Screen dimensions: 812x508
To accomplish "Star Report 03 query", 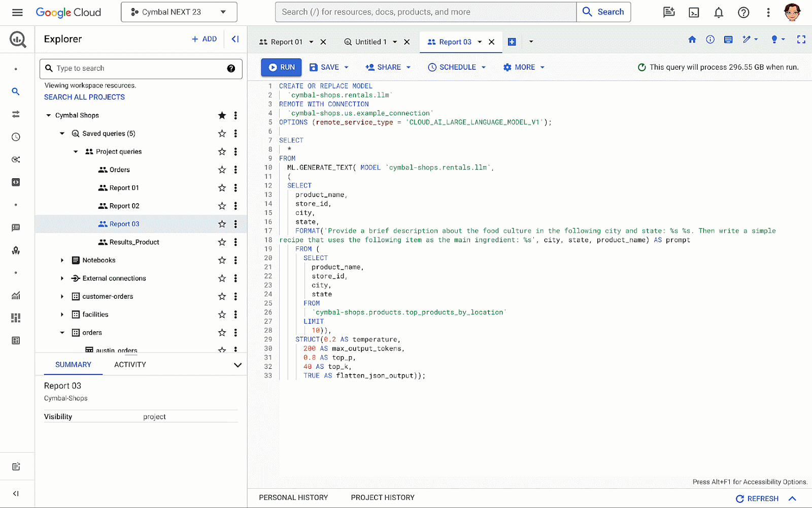I will click(x=222, y=224).
